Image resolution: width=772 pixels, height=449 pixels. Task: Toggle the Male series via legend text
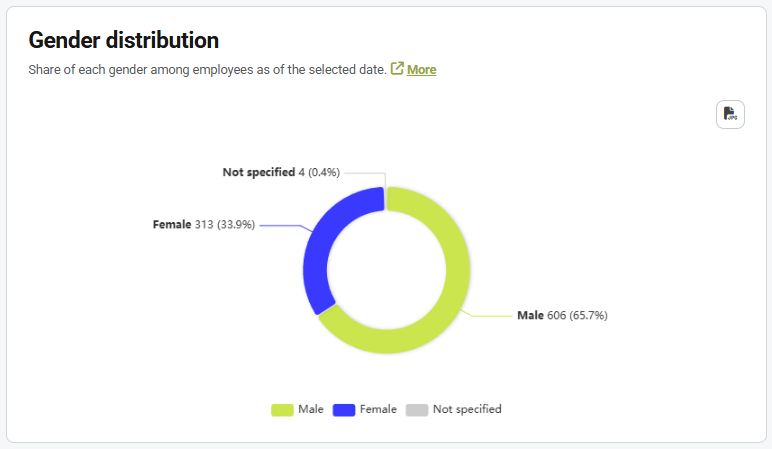(310, 409)
